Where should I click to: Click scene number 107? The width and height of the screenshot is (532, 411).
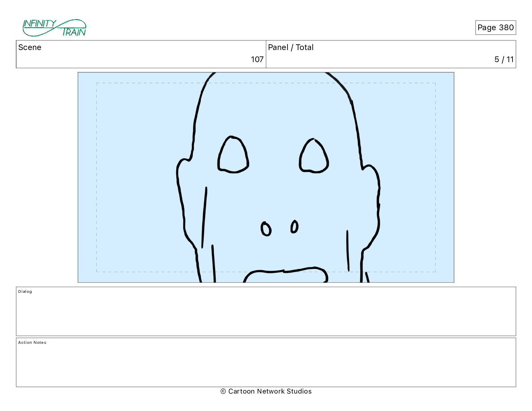257,59
